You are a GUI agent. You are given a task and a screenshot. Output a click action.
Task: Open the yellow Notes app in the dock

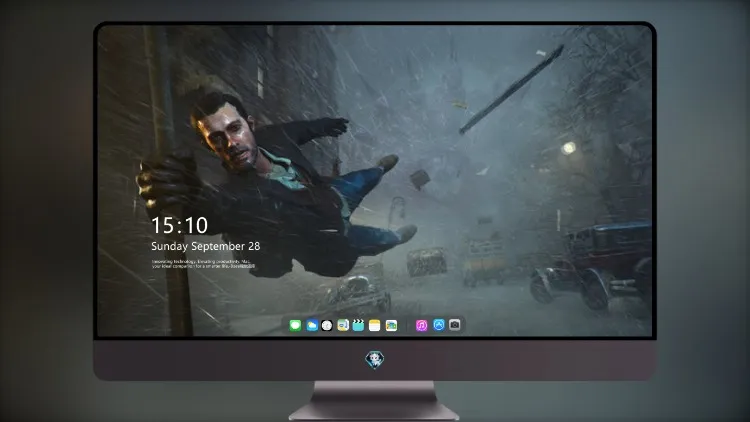[x=375, y=325]
